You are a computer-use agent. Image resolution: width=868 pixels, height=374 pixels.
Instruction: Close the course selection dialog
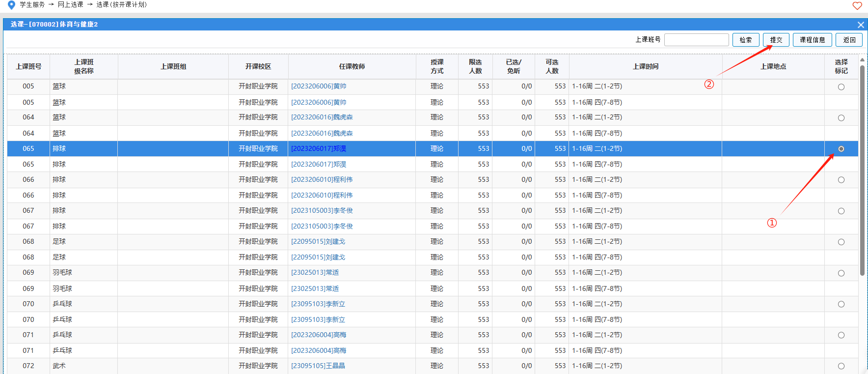861,25
